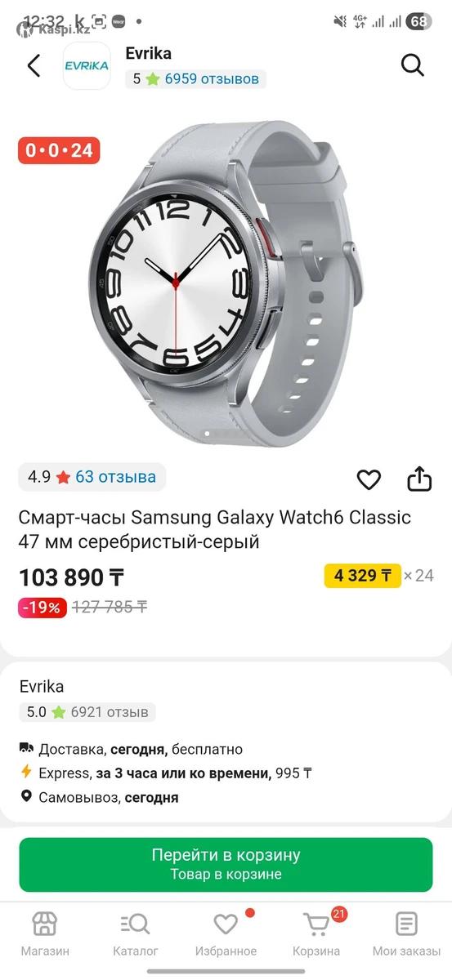This screenshot has width=452, height=980.
Task: Tap the Доставка truck delivery option
Action: point(26,748)
